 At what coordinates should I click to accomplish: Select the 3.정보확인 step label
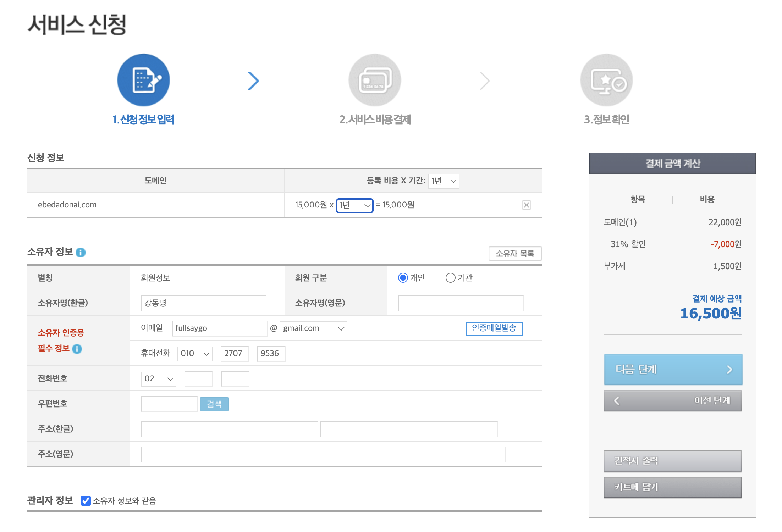(606, 120)
